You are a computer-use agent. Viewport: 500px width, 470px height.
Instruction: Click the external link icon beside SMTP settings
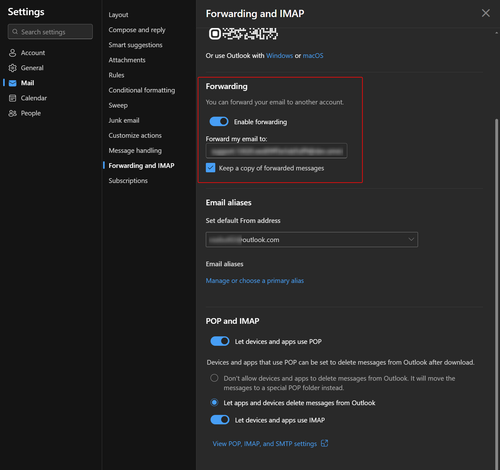[324, 443]
